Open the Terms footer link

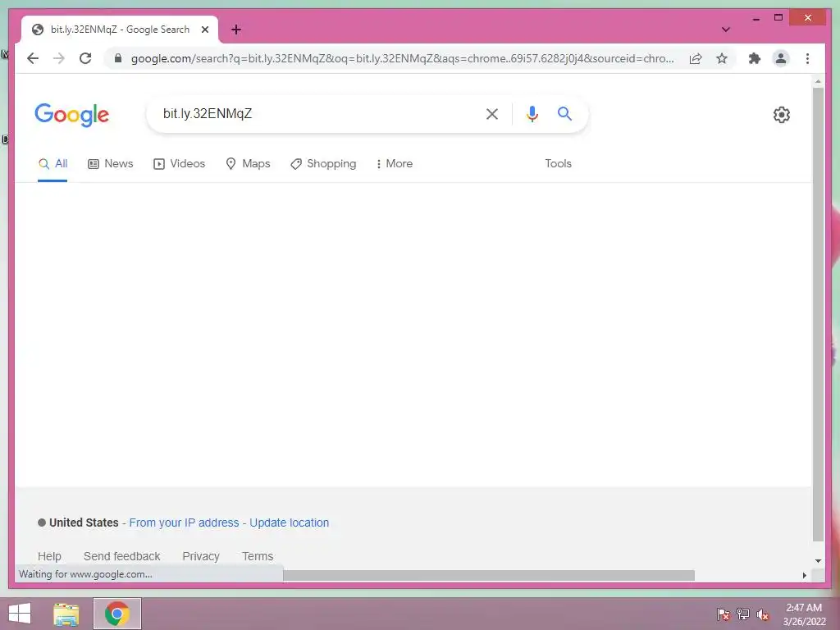[258, 556]
